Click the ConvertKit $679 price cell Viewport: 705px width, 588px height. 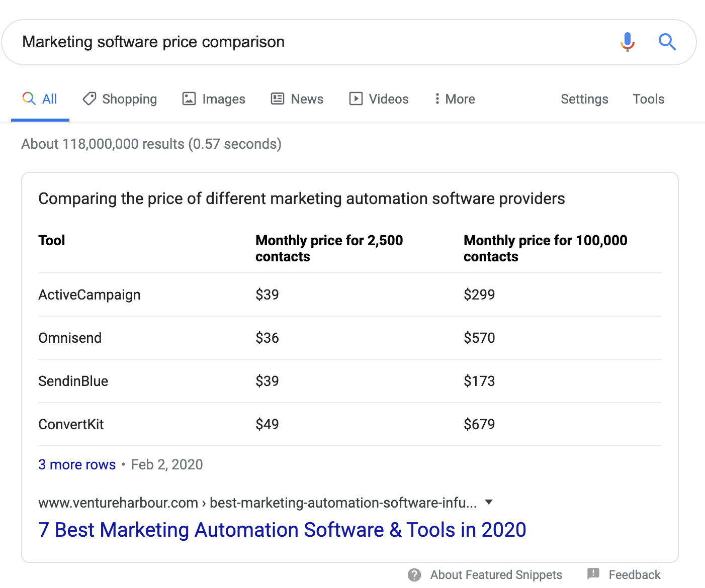click(479, 424)
